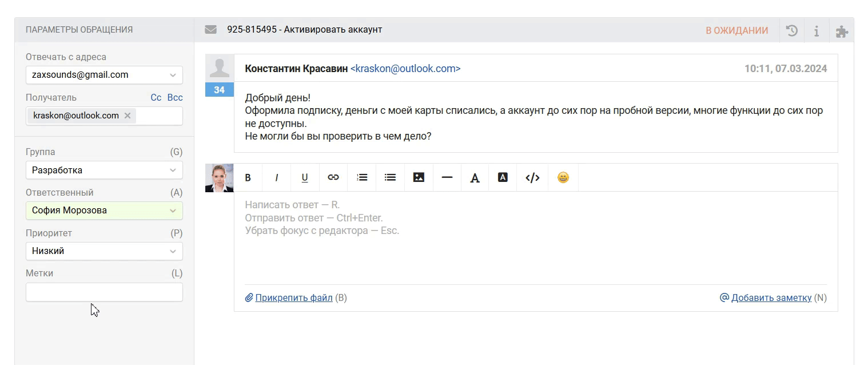Toggle underline formatting
The width and height of the screenshot is (868, 365).
tap(305, 177)
